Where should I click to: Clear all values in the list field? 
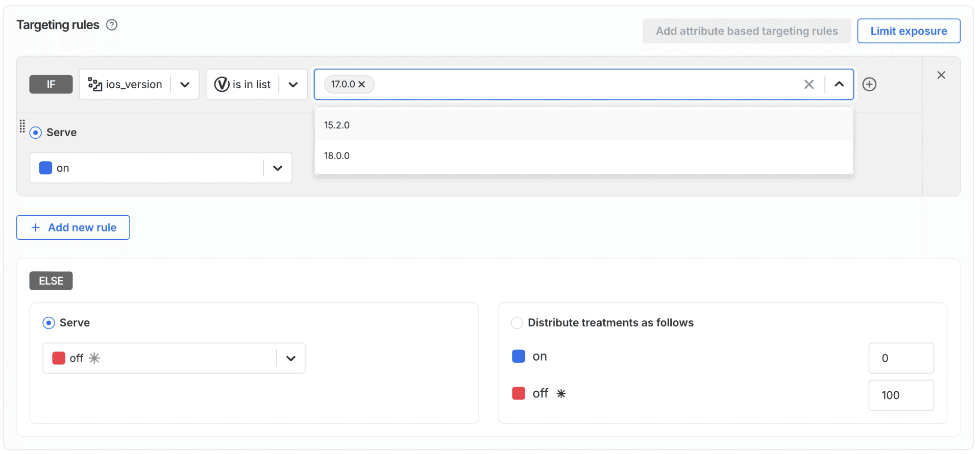point(808,84)
